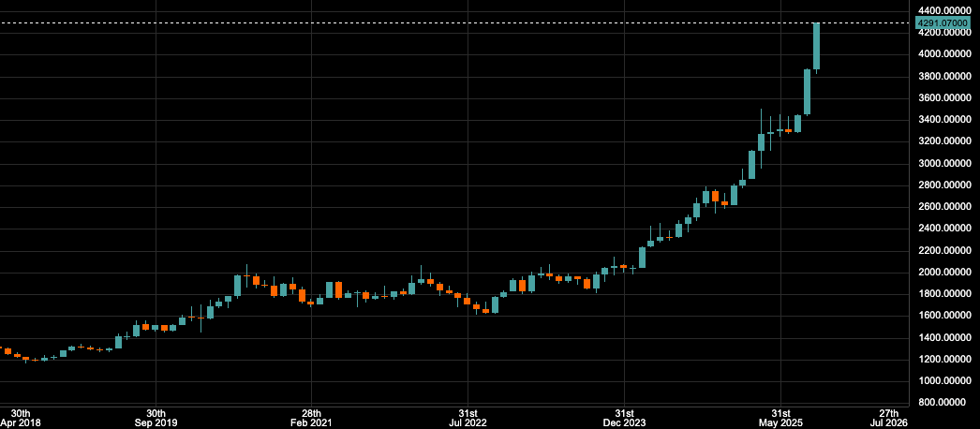Viewport: 980px width, 429px height.
Task: Click the 1600.00000 price axis label
Action: point(945,316)
